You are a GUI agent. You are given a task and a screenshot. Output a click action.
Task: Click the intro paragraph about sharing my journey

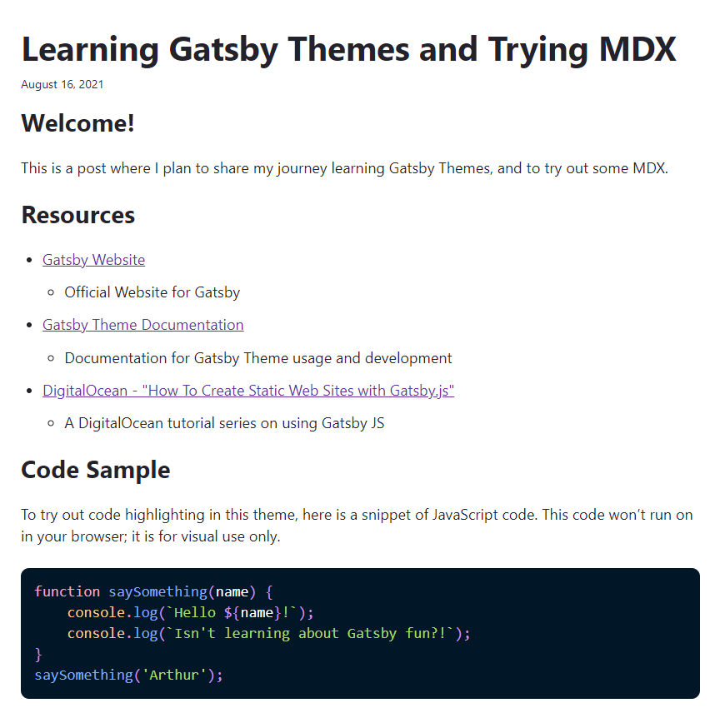(345, 168)
